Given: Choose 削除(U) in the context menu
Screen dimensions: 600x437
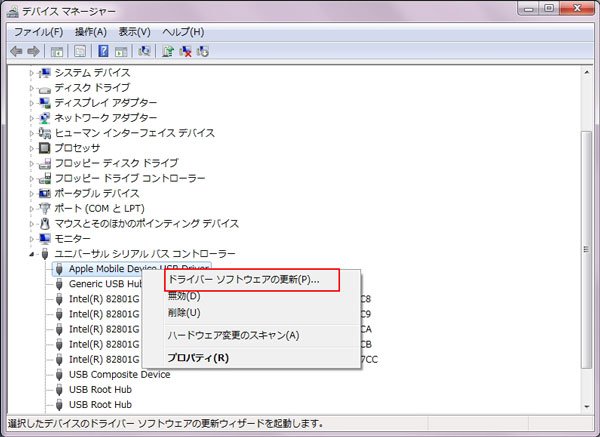Looking at the screenshot, I should click(x=251, y=313).
